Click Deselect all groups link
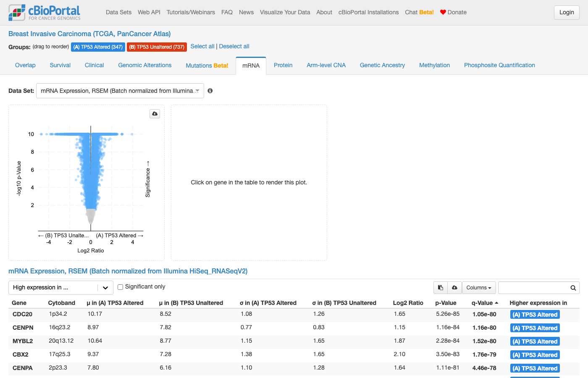The height and width of the screenshot is (378, 588). click(234, 46)
